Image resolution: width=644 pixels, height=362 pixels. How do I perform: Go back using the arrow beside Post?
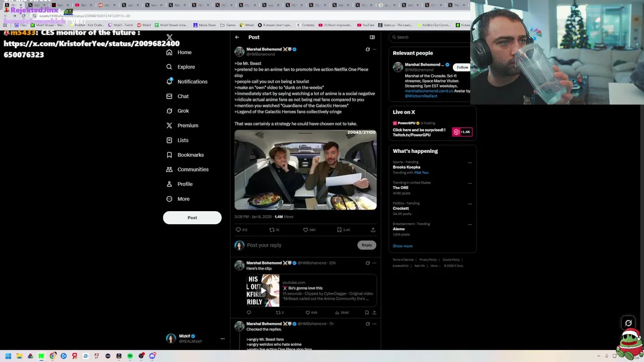237,37
